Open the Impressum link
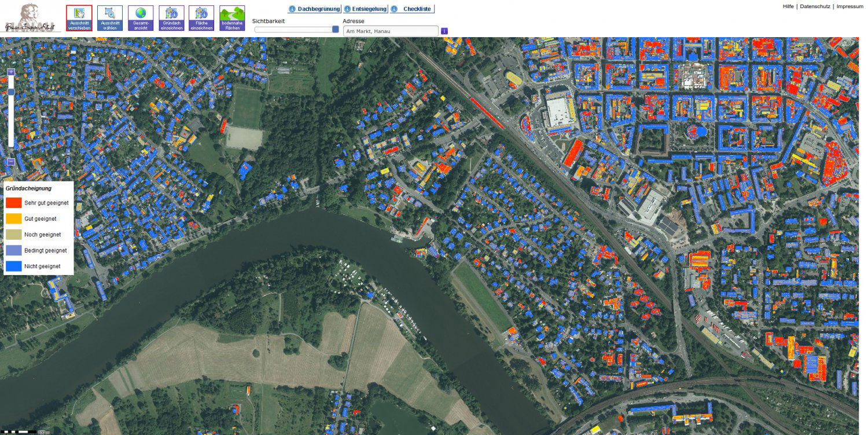This screenshot has width=868, height=435. tap(849, 6)
